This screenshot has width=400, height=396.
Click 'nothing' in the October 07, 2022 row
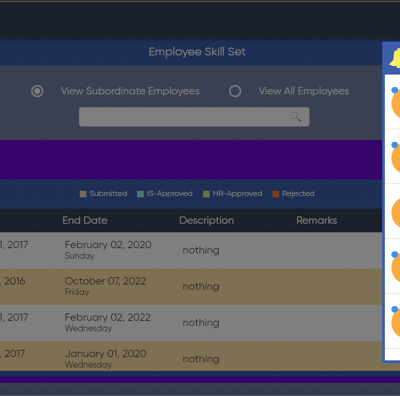201,287
